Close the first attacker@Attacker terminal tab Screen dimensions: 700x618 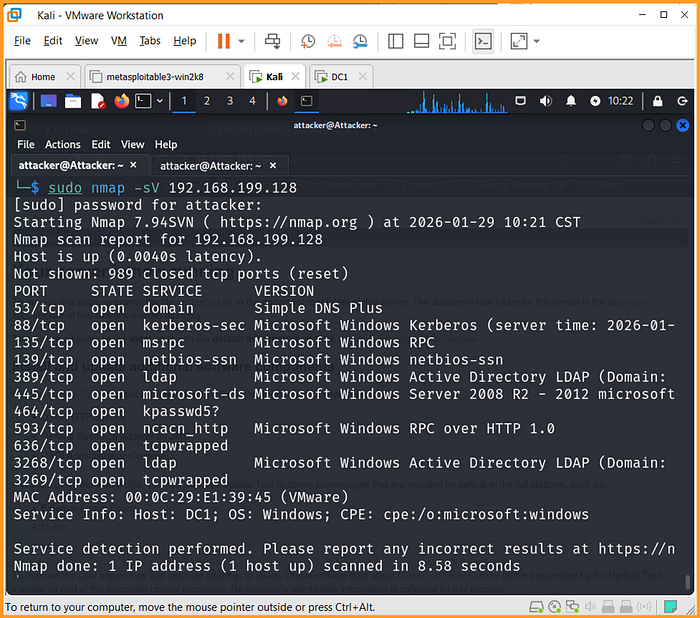tap(133, 165)
